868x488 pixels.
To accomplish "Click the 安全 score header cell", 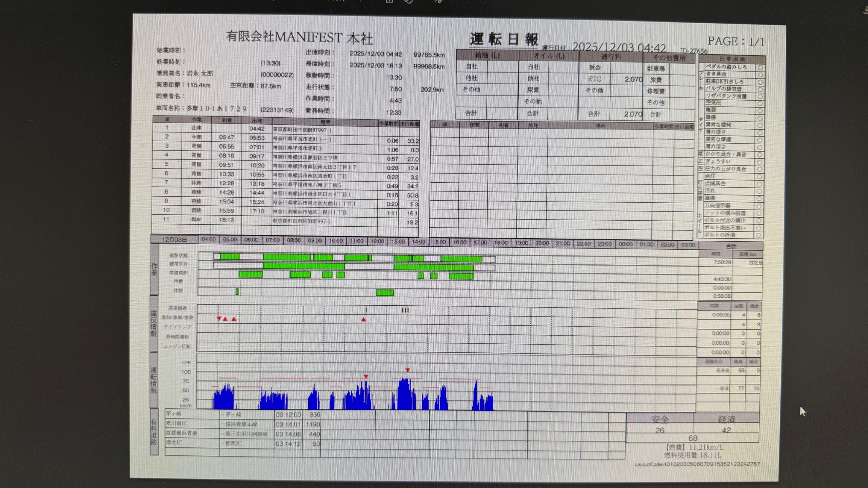I will coord(659,420).
